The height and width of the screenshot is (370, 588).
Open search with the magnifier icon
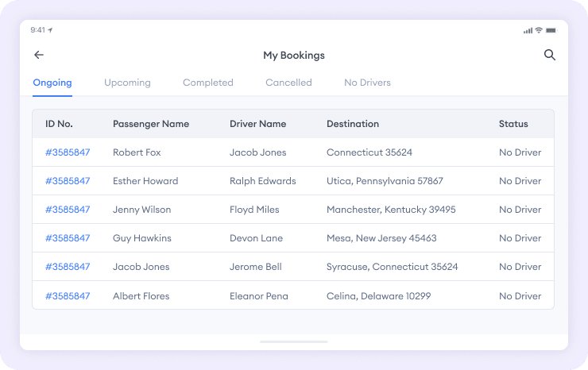tap(549, 56)
